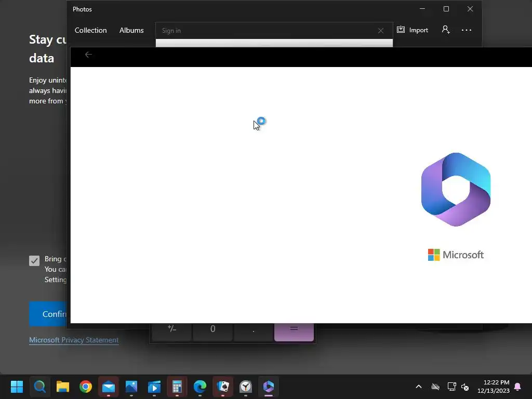Image resolution: width=532 pixels, height=399 pixels.
Task: Click the decimal point key in Calculator
Action: [x=254, y=332]
